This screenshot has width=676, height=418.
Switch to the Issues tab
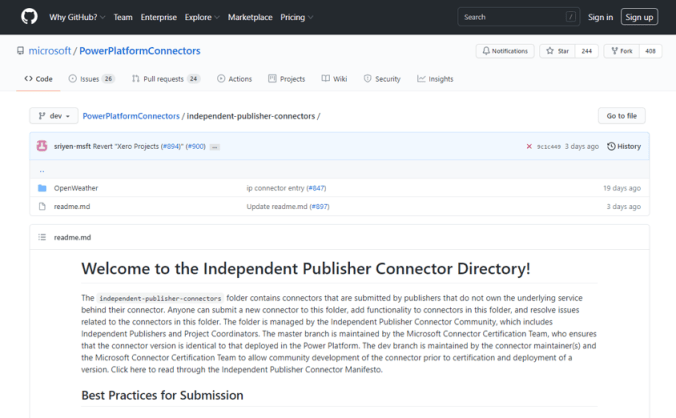coord(91,79)
